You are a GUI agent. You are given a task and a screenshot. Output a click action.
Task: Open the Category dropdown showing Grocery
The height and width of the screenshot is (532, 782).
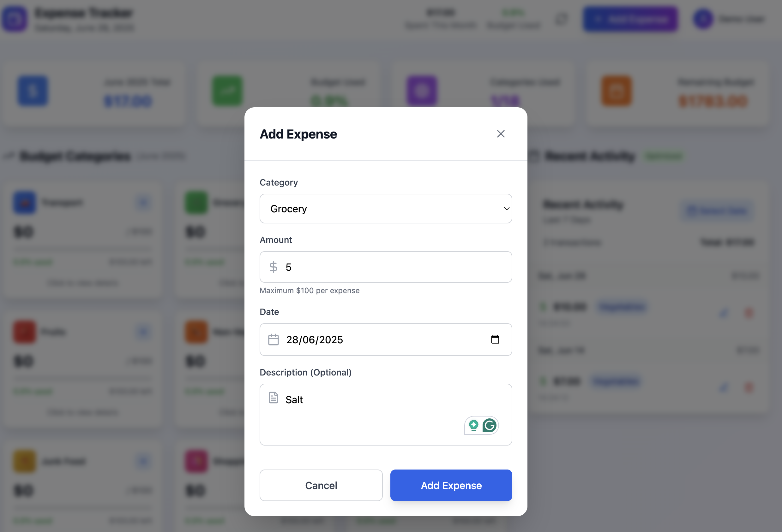coord(386,209)
